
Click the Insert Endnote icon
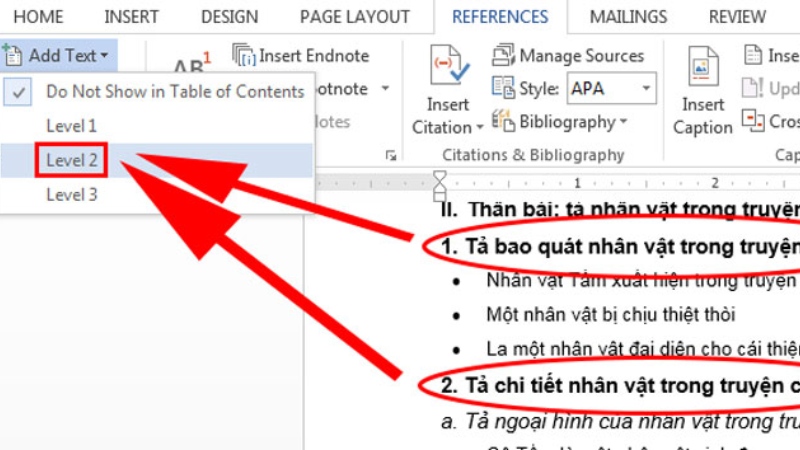pyautogui.click(x=244, y=55)
